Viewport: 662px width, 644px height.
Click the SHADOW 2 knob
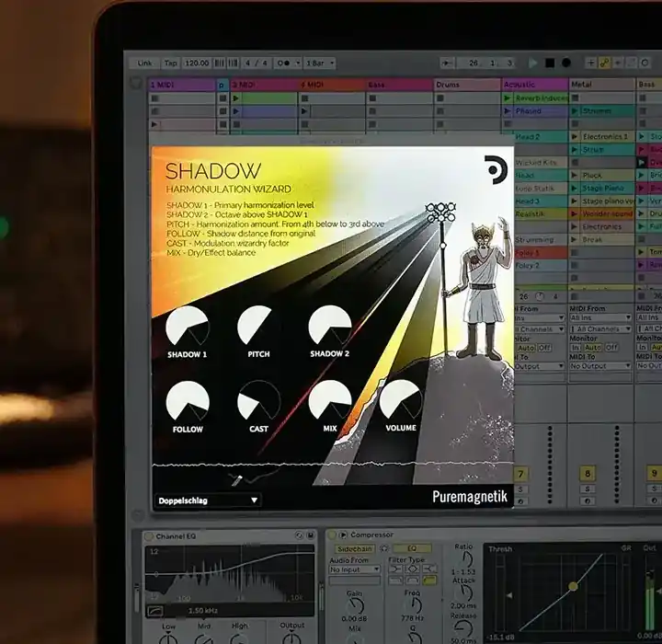(x=330, y=327)
